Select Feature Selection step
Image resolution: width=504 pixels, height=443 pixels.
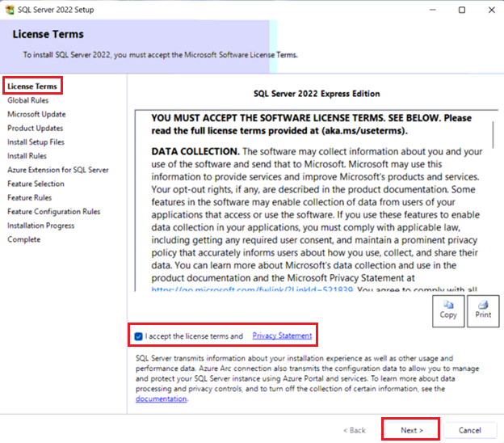coord(36,184)
